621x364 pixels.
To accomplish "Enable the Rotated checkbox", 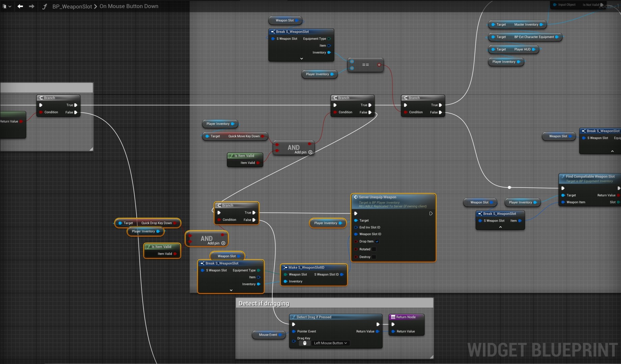I will pos(374,249).
